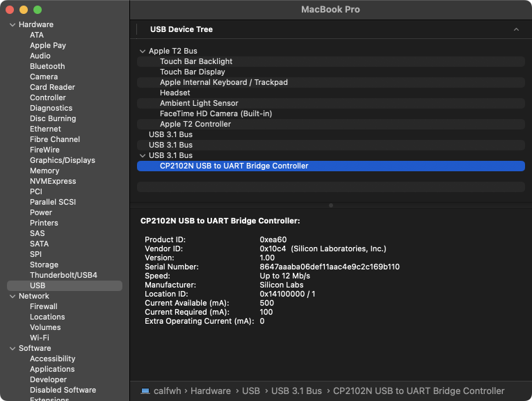Select Graphics/Displays hardware category

pyautogui.click(x=62, y=161)
